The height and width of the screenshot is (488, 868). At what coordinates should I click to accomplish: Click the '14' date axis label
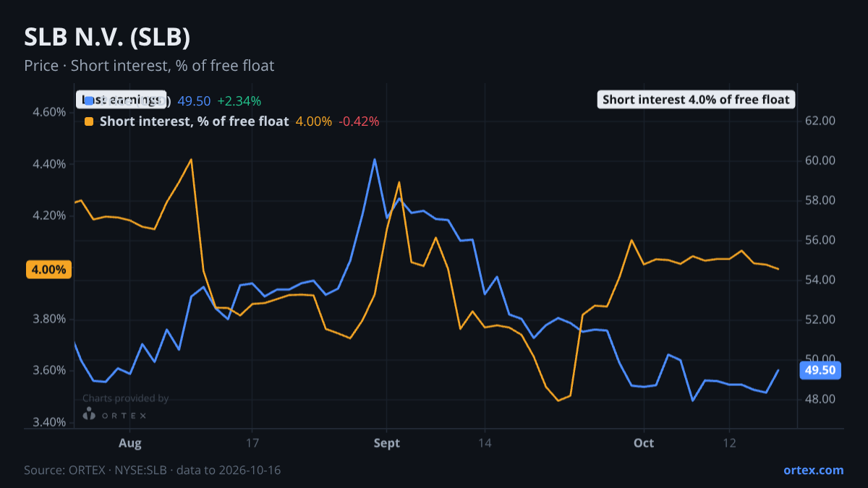point(484,442)
